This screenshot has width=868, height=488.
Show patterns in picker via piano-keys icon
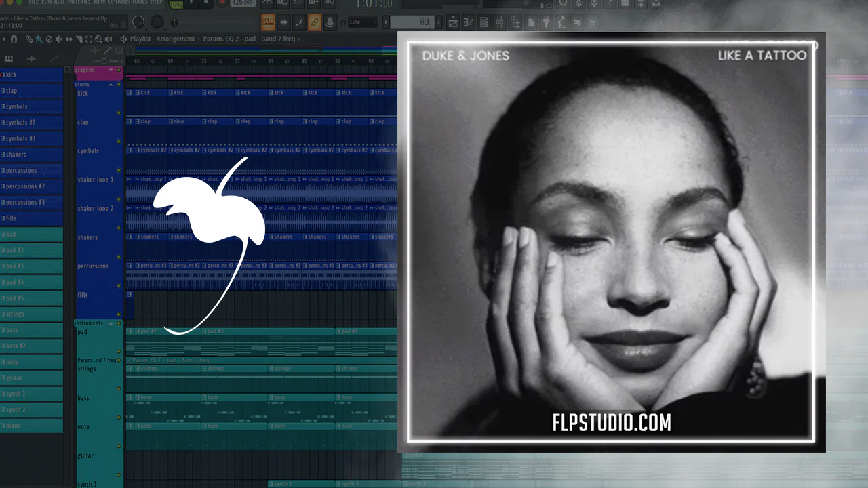[x=9, y=59]
